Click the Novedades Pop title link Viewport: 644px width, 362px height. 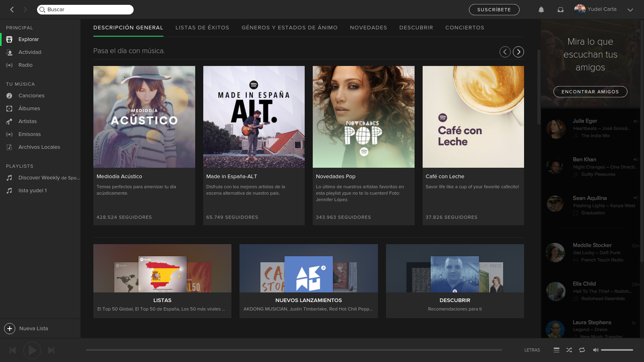pyautogui.click(x=336, y=177)
